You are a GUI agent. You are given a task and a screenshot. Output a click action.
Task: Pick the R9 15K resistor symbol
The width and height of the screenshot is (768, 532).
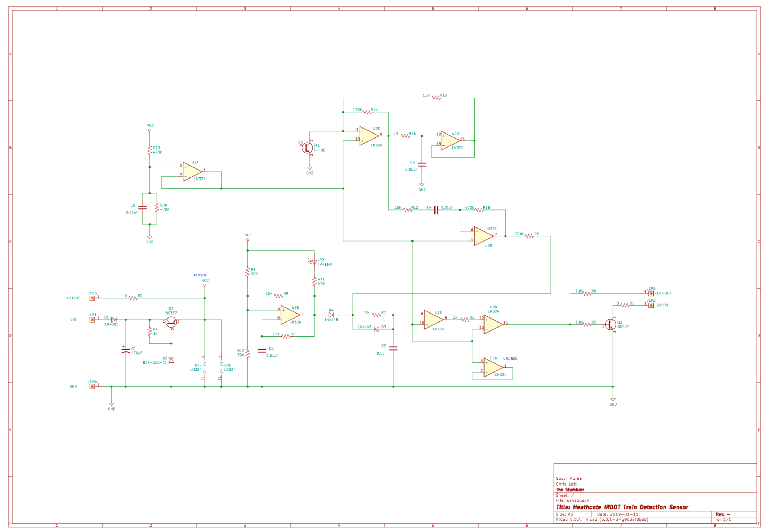coord(278,296)
